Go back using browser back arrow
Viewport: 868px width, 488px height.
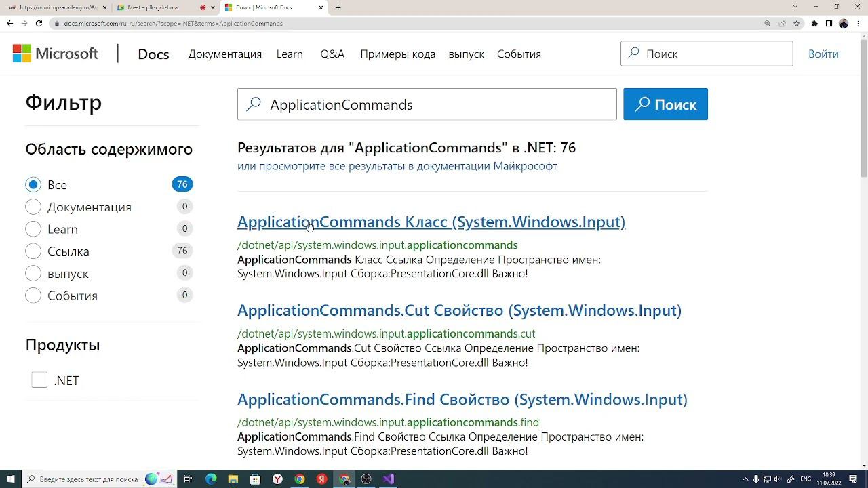tap(9, 23)
